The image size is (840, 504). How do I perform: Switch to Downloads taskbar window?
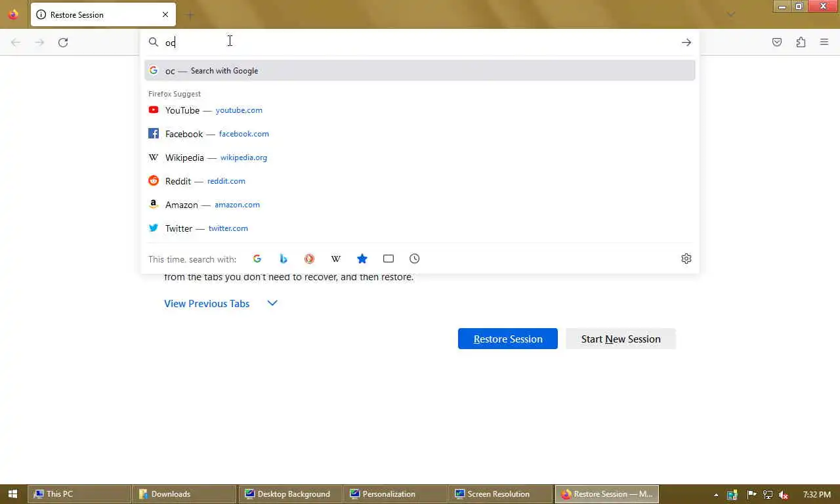184,494
